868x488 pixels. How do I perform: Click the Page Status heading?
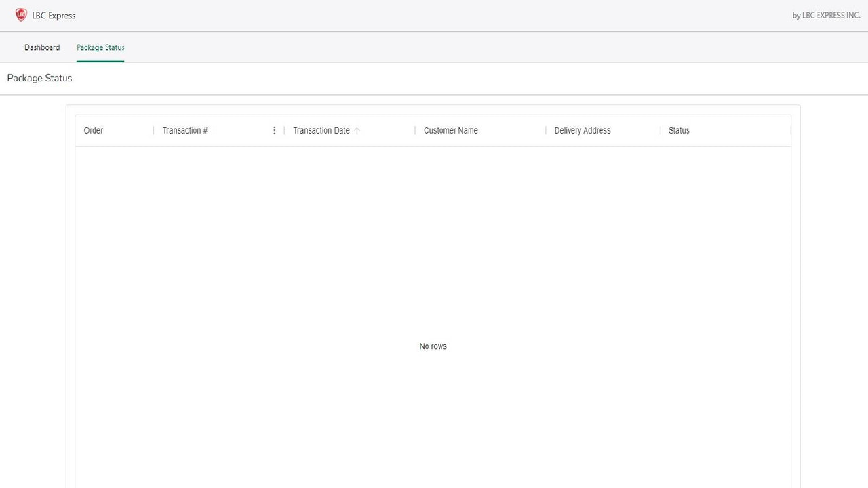[x=39, y=77]
